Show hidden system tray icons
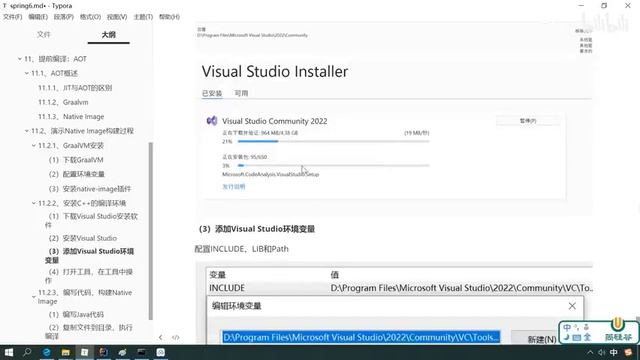 tap(590, 352)
